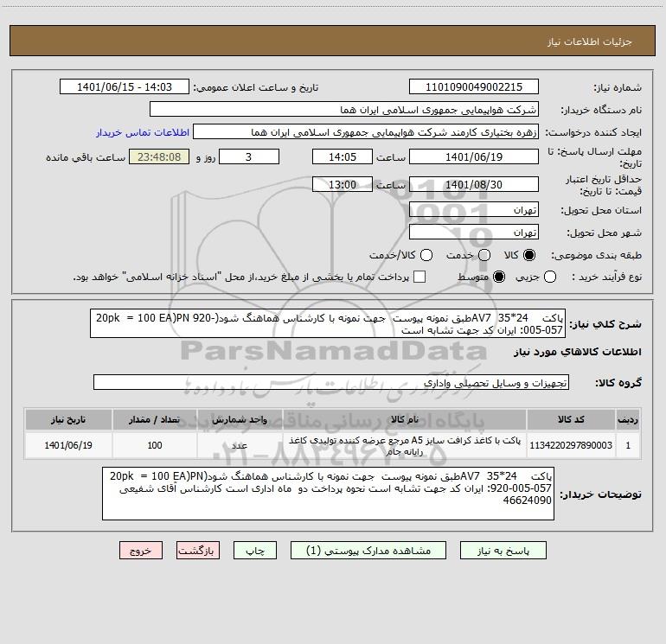Image resolution: width=666 pixels, height=644 pixels.
Task: Click the خروج exit button
Action: pyautogui.click(x=141, y=551)
